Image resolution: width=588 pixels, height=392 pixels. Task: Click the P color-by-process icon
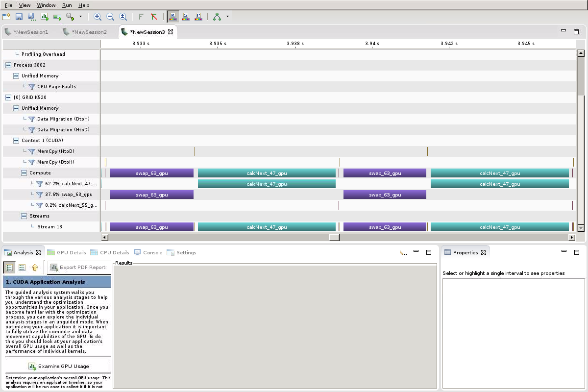click(x=198, y=17)
